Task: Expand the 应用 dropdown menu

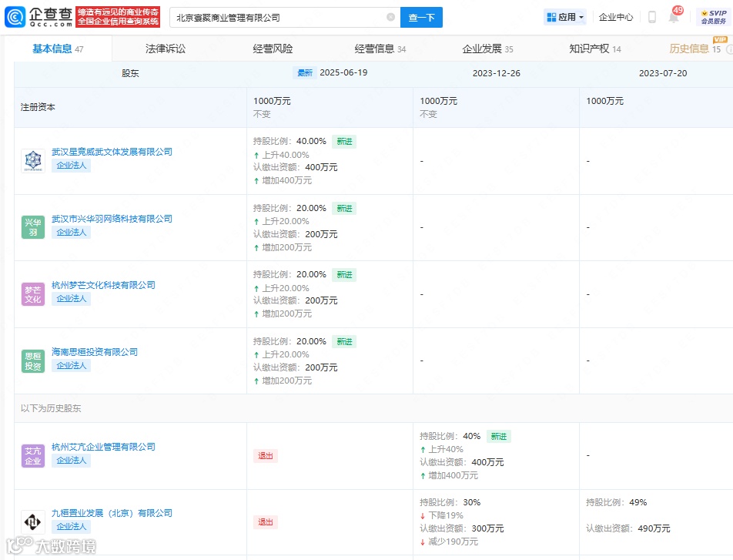Action: tap(565, 17)
